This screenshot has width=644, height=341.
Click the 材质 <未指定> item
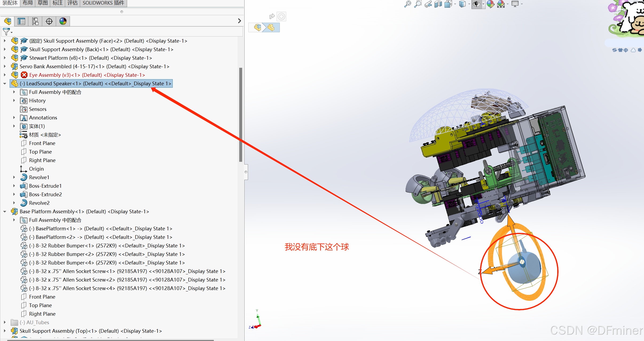point(45,135)
